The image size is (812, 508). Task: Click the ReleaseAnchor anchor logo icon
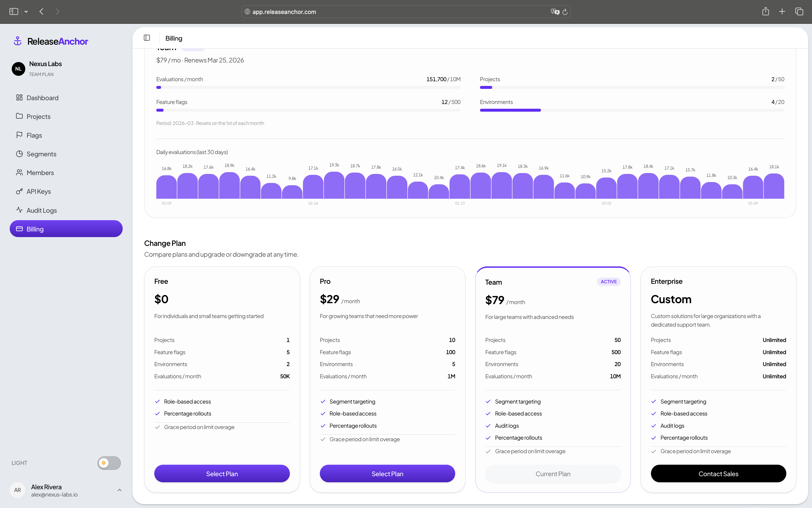17,41
